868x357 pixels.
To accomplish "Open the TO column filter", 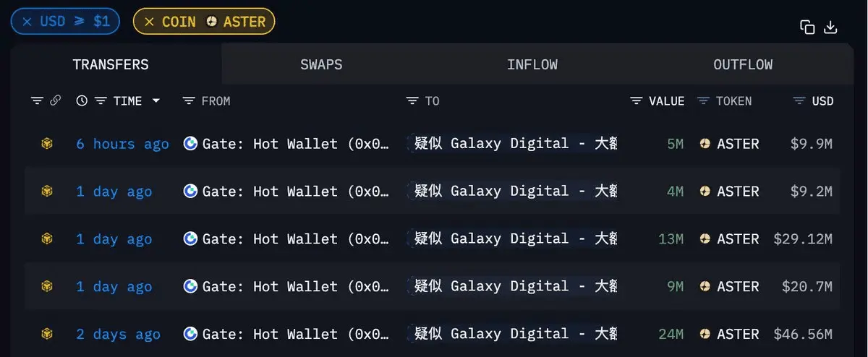I will (412, 101).
